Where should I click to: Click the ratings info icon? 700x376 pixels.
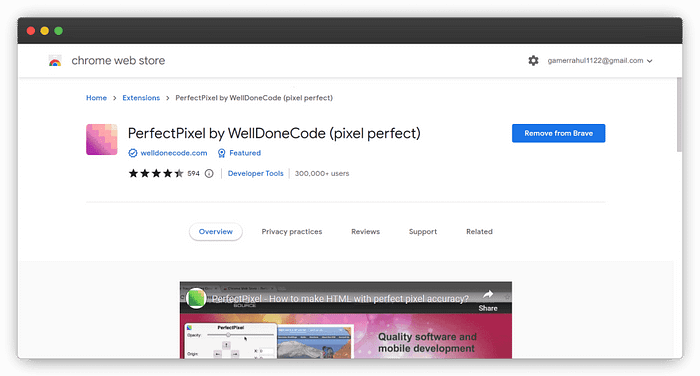(209, 173)
